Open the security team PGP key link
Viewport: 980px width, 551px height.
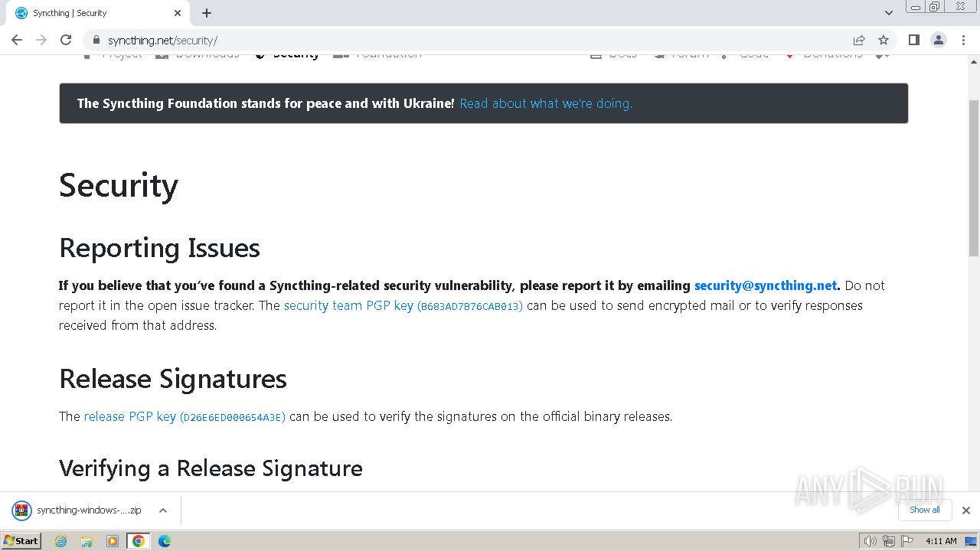click(x=403, y=305)
